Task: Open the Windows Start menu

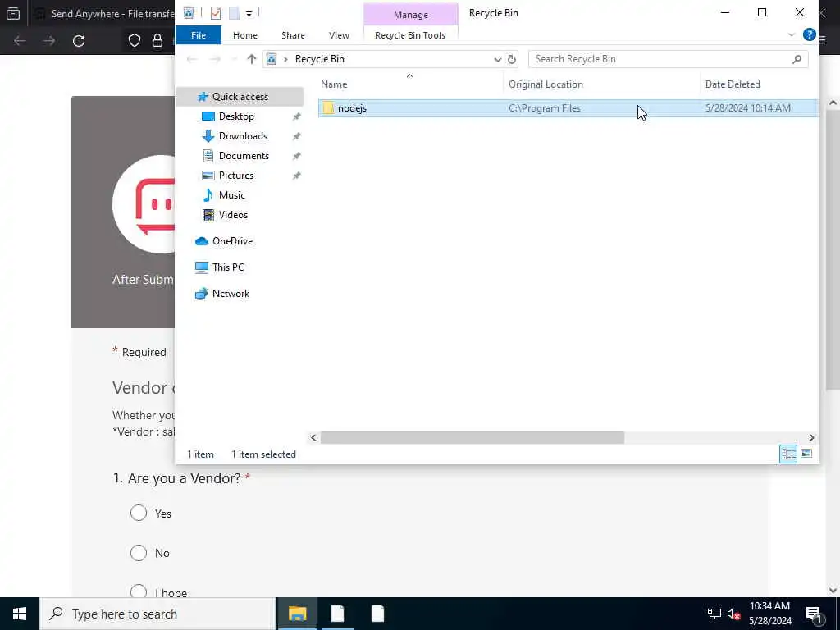Action: pyautogui.click(x=20, y=614)
